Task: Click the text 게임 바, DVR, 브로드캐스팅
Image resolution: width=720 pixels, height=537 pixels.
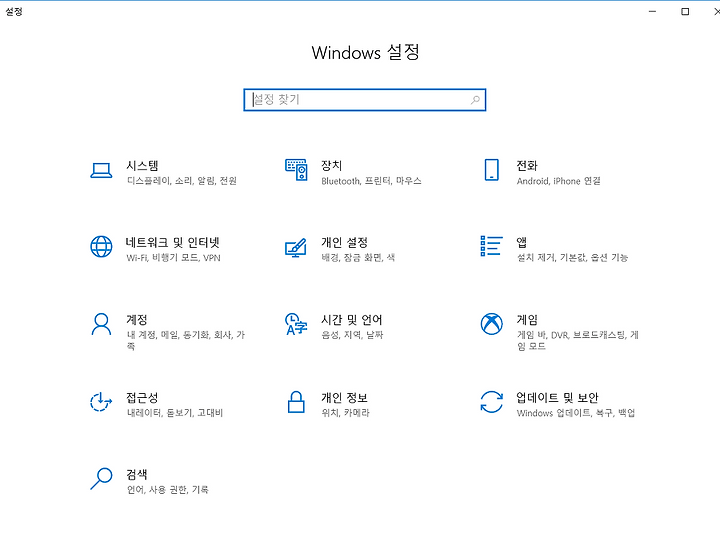Action: pyautogui.click(x=572, y=335)
